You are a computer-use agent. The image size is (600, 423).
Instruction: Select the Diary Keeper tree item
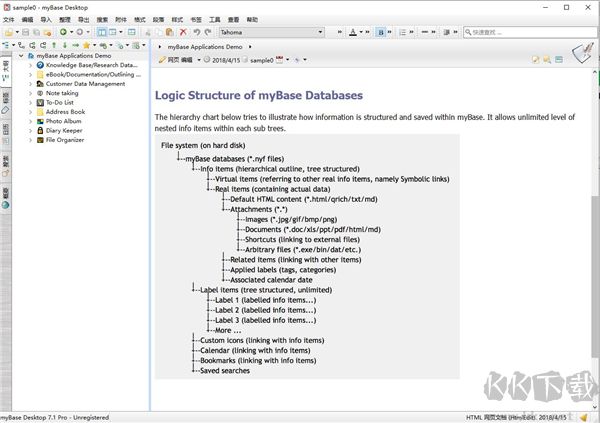tap(64, 131)
